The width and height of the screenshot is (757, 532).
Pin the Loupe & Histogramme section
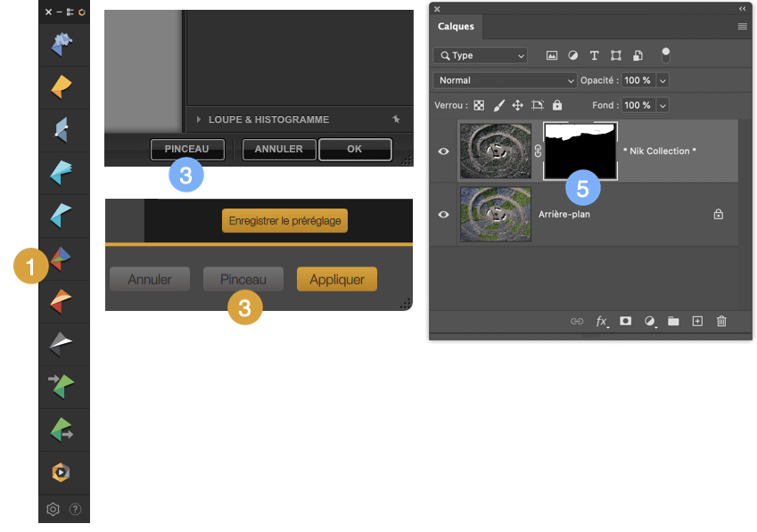397,119
